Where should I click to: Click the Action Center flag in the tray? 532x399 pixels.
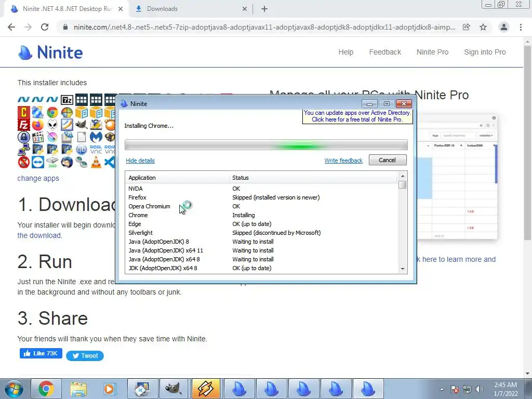(455, 389)
